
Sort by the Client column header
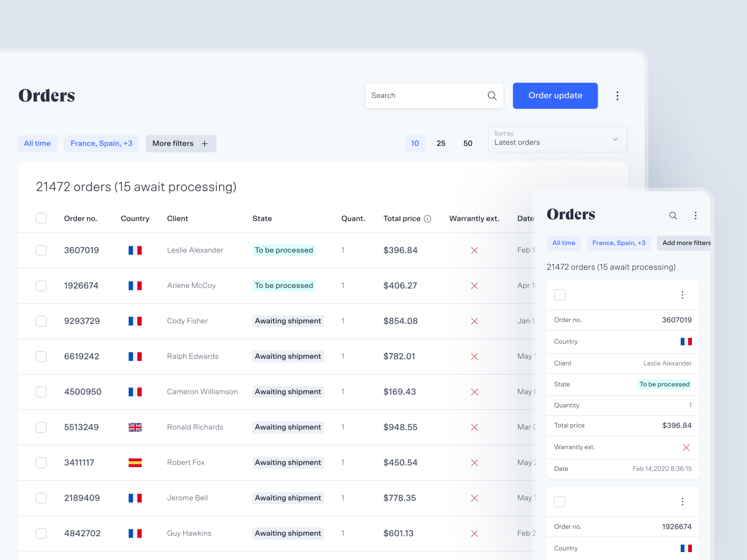tap(177, 219)
